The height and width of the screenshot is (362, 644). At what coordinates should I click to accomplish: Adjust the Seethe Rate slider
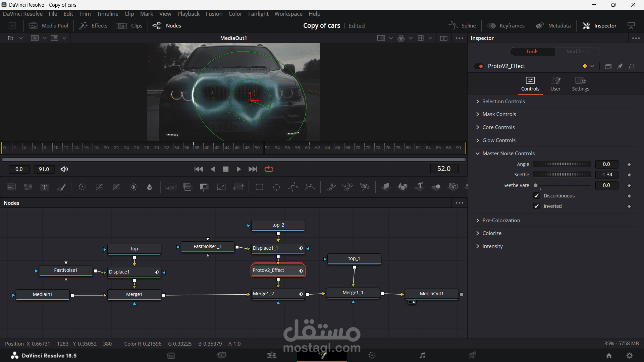[536, 185]
